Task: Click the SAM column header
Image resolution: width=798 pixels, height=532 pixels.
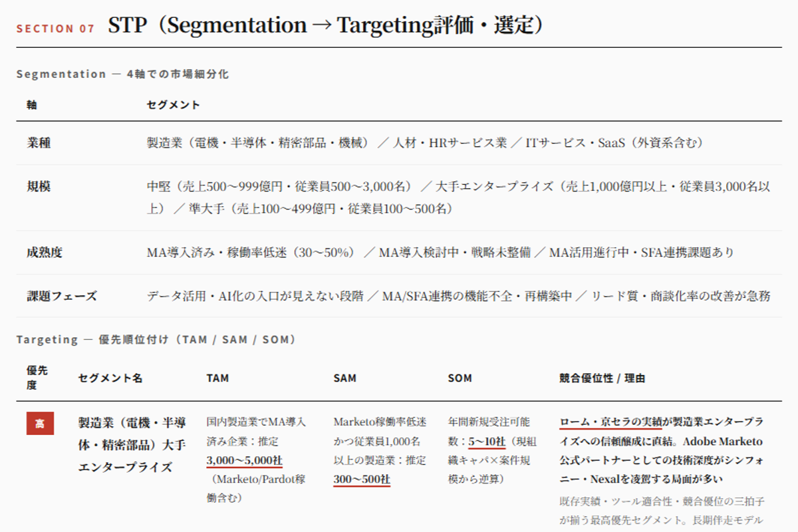Action: (x=344, y=378)
